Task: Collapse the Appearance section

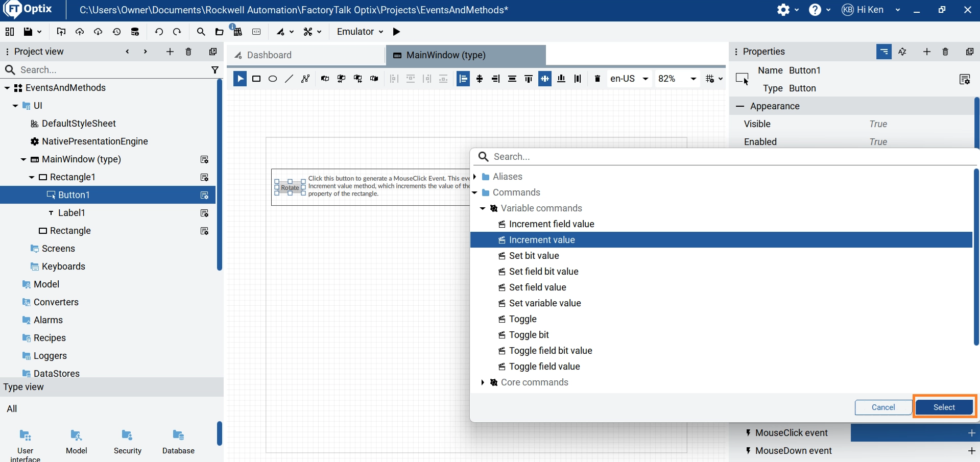Action: click(740, 106)
